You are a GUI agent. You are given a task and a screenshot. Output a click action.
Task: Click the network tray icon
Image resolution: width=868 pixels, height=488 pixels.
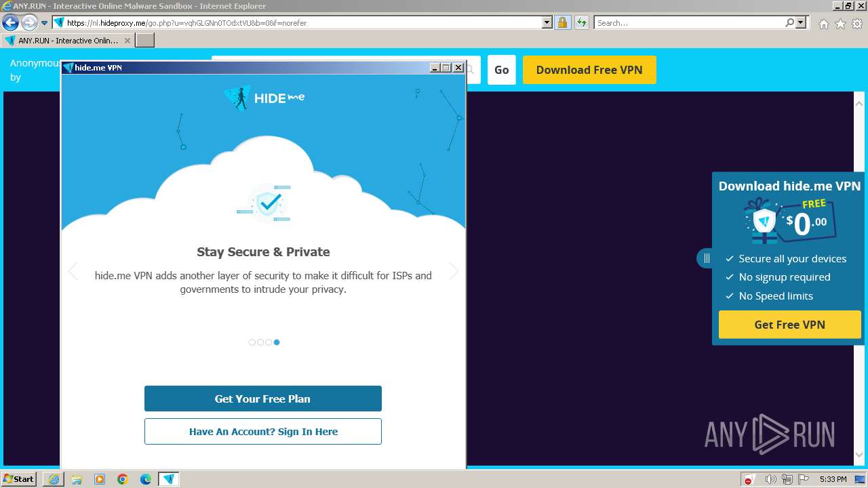[x=788, y=479]
